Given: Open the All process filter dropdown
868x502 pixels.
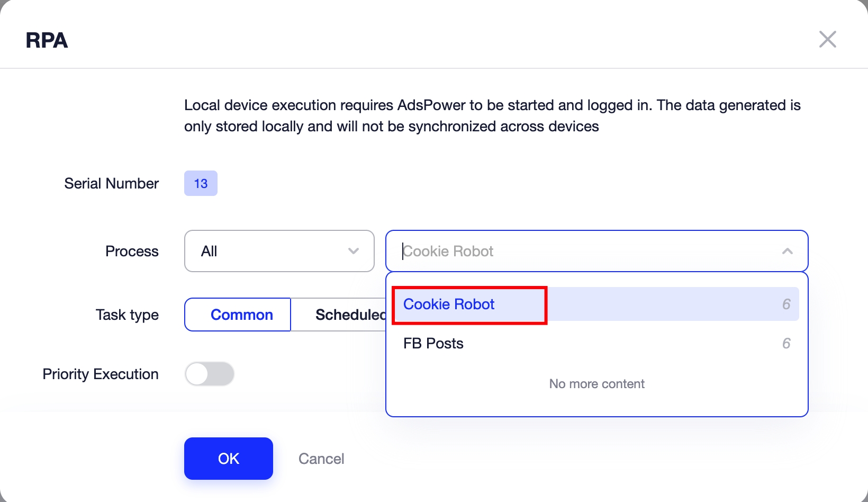Looking at the screenshot, I should point(279,251).
